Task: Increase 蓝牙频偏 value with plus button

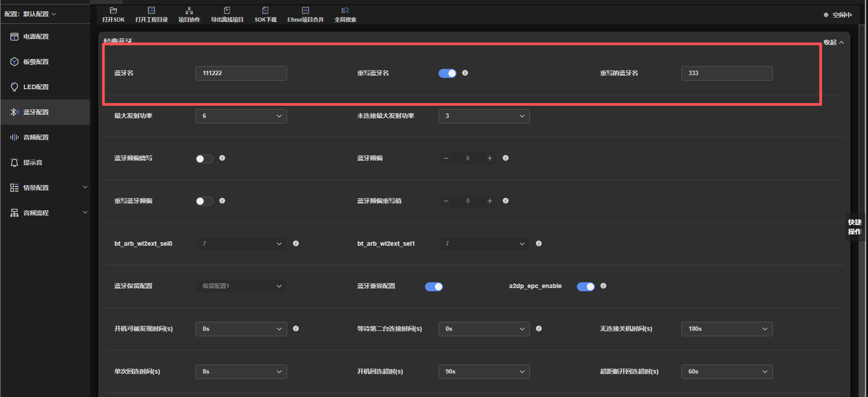Action: pyautogui.click(x=489, y=158)
